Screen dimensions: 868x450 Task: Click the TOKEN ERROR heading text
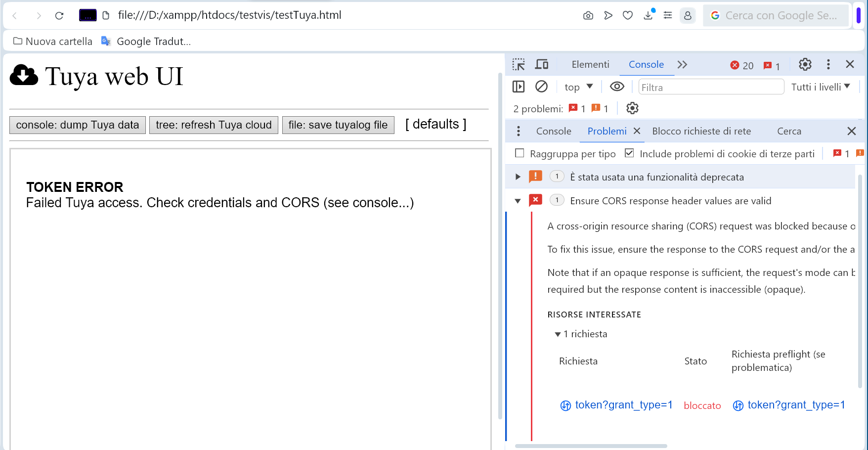pos(75,187)
